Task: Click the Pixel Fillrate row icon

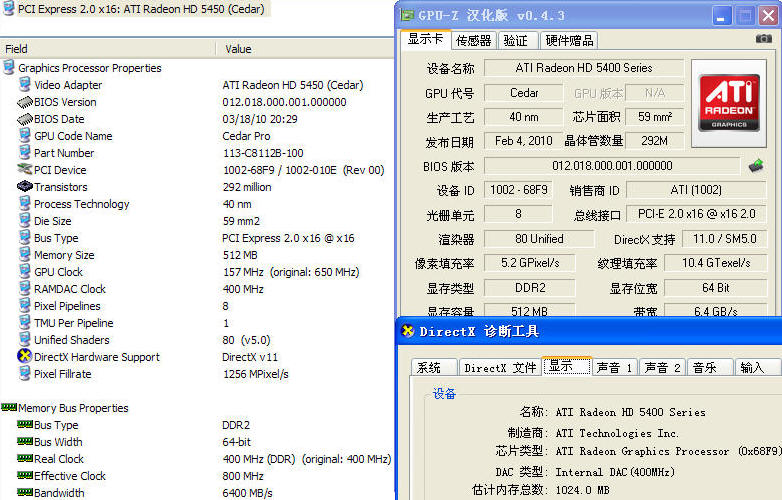Action: point(24,373)
